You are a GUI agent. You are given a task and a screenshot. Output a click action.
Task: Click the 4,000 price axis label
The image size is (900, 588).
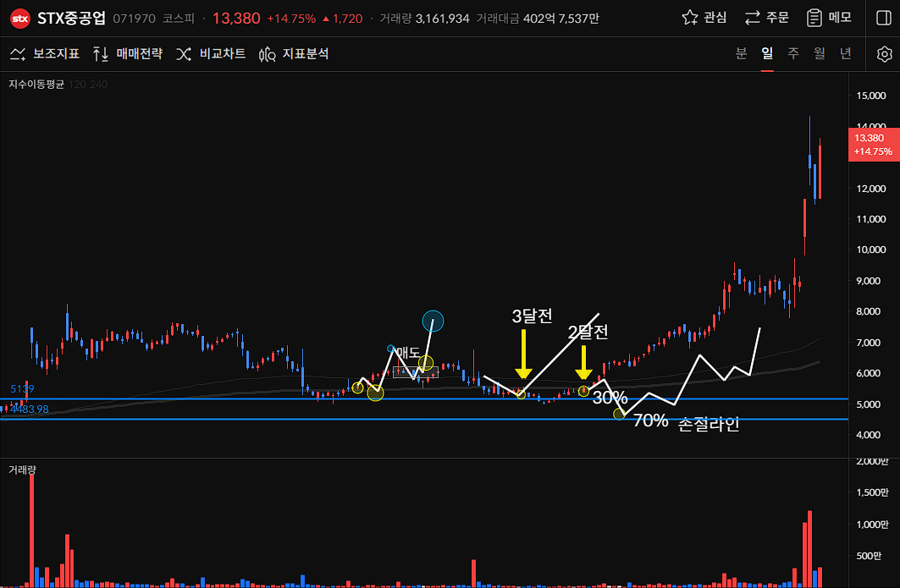(x=869, y=435)
